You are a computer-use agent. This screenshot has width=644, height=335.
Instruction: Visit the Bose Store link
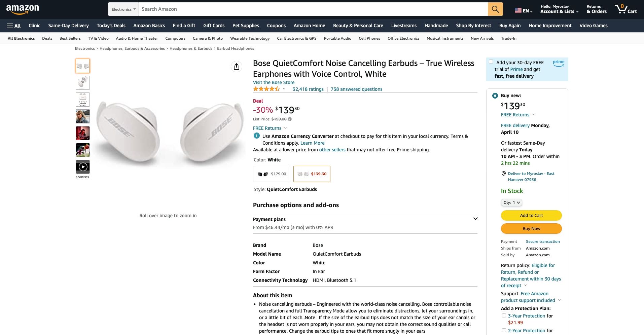point(274,82)
